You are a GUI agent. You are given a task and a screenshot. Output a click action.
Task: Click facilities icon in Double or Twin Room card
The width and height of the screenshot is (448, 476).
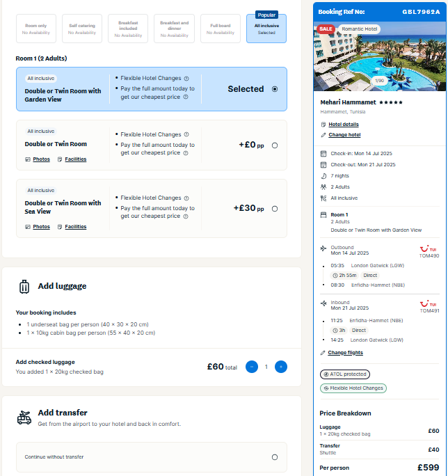60,159
